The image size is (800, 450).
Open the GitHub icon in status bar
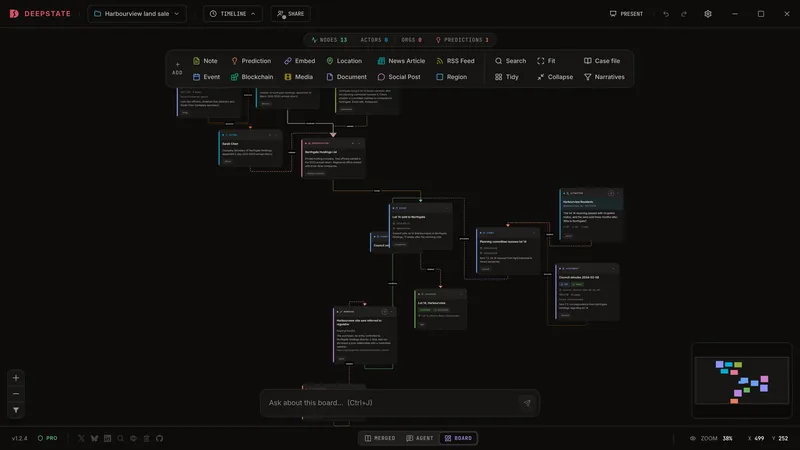[x=160, y=438]
